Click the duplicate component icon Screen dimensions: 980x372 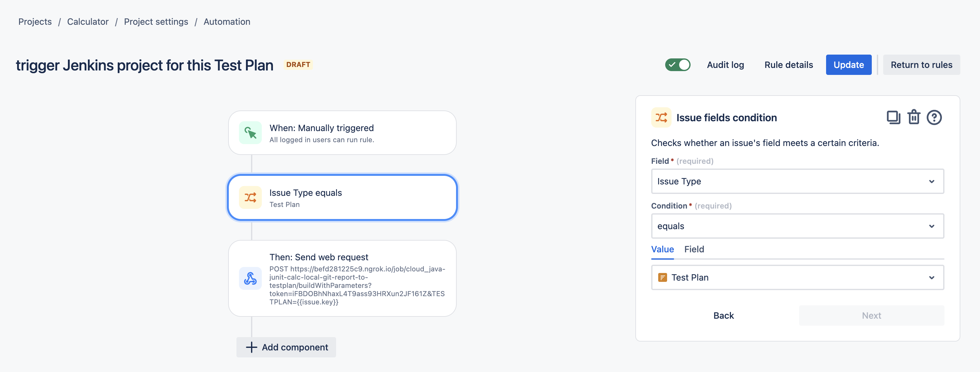(x=893, y=117)
